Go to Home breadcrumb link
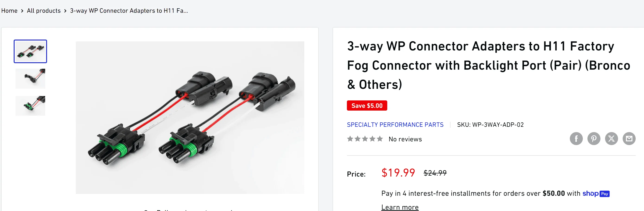The width and height of the screenshot is (644, 211). (x=9, y=11)
